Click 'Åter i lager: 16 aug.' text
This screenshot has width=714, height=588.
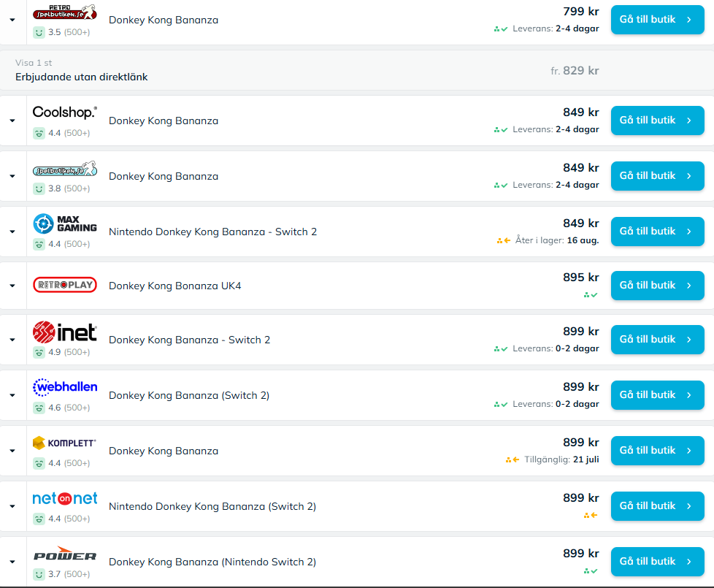[x=557, y=240]
